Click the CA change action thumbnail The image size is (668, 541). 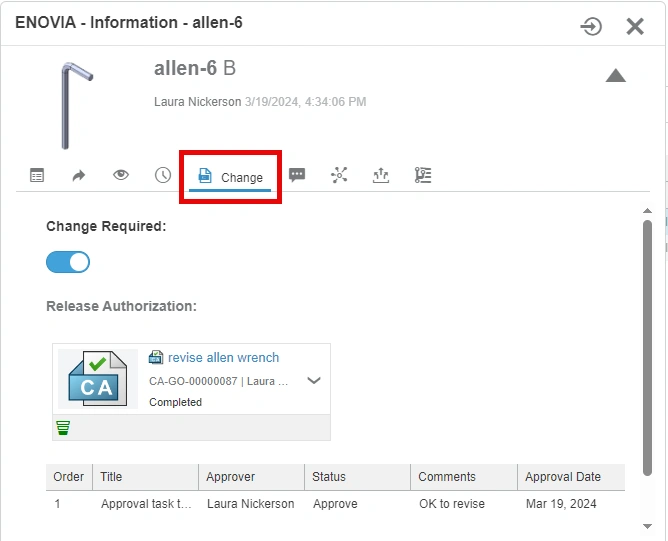click(x=97, y=378)
